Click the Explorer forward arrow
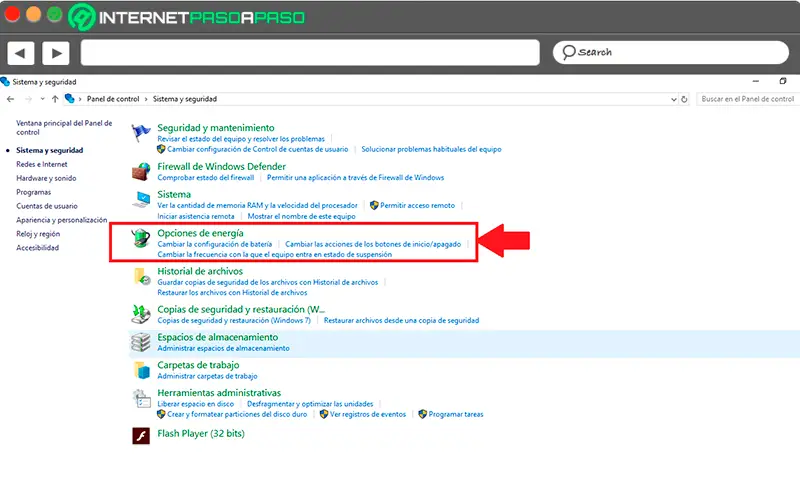Image resolution: width=800 pixels, height=500 pixels. click(29, 99)
